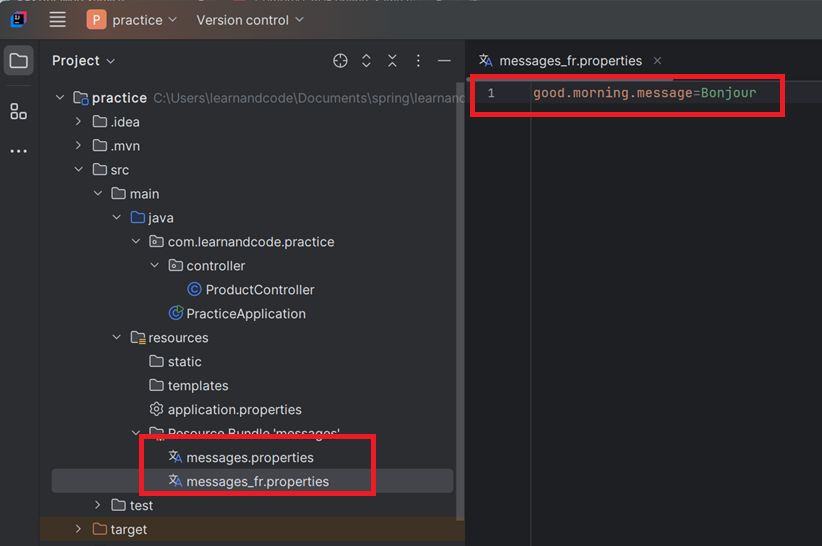Open the hamburger main menu
Viewport: 822px width, 546px height.
57,20
